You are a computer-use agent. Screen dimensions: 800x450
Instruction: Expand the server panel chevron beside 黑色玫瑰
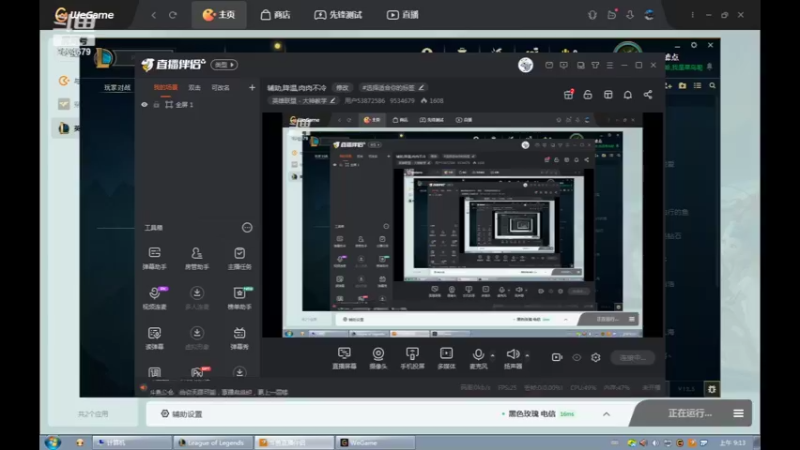606,414
